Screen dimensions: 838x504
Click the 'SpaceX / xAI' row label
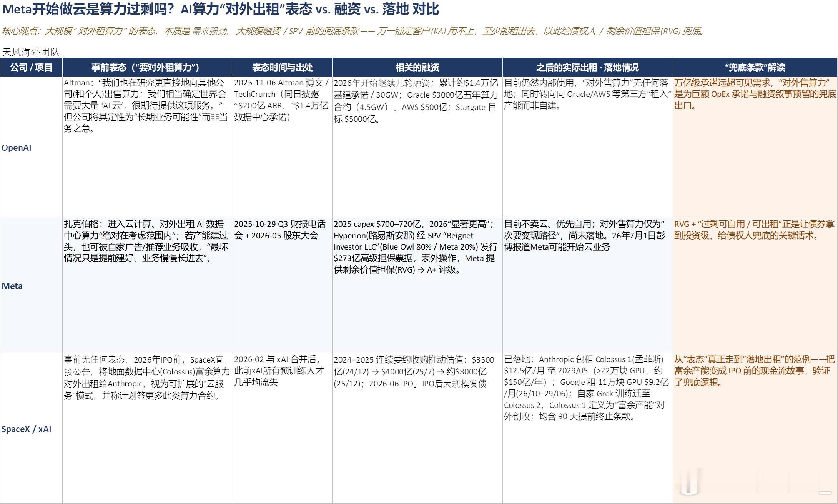point(31,429)
